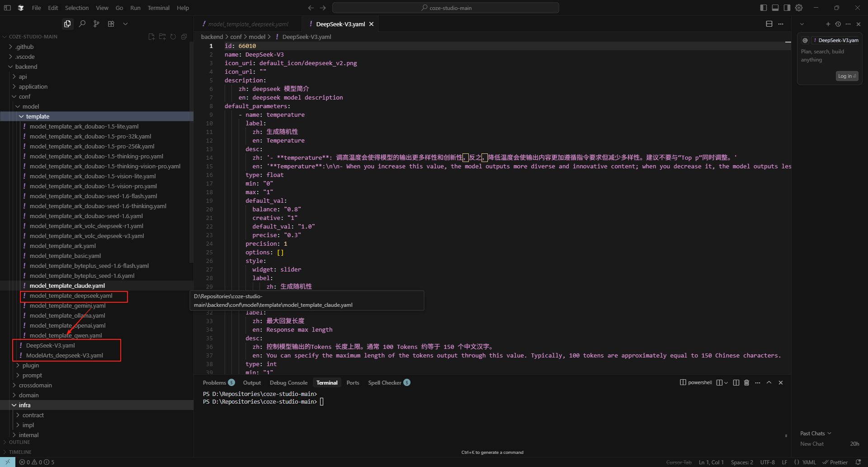Open model_template_basic.yaml file
The image size is (868, 467).
[x=65, y=256]
